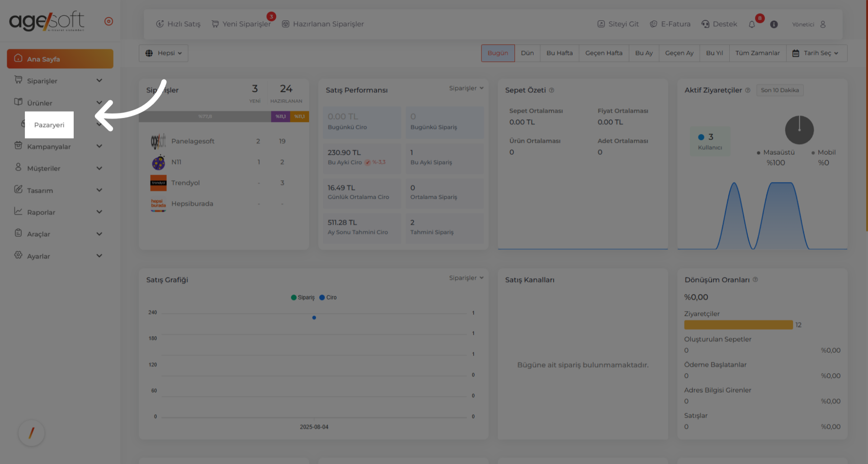This screenshot has height=464, width=868.
Task: Toggle Ciro legend in sales chart
Action: tap(328, 297)
